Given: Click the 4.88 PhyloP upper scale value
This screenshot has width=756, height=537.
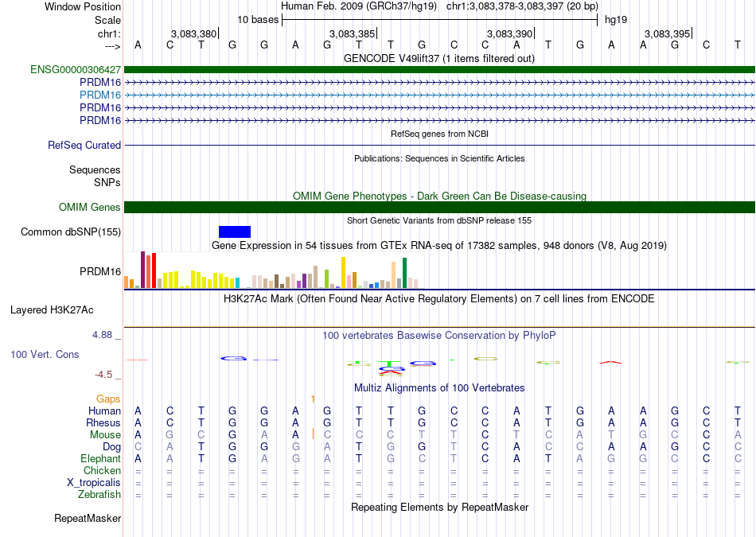Looking at the screenshot, I should [x=102, y=335].
